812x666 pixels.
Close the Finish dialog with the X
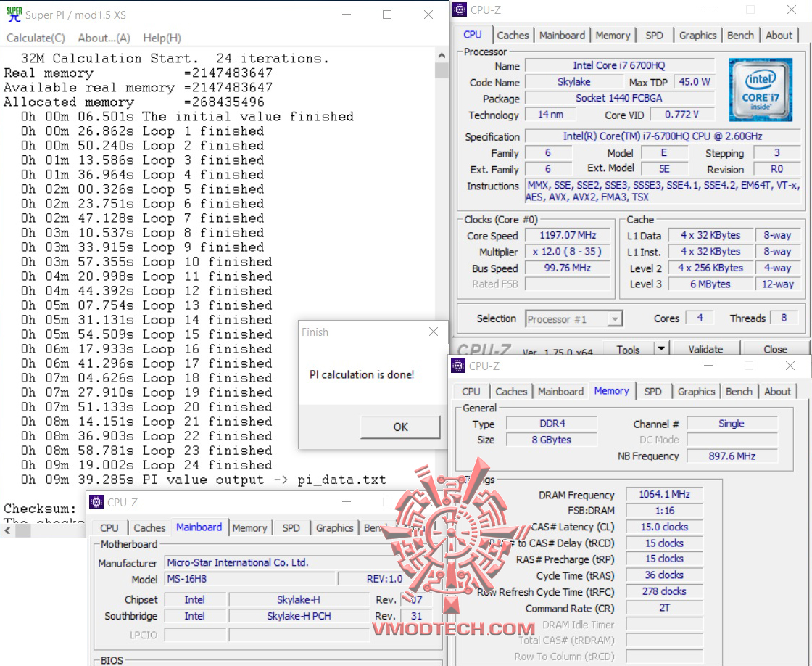click(434, 332)
